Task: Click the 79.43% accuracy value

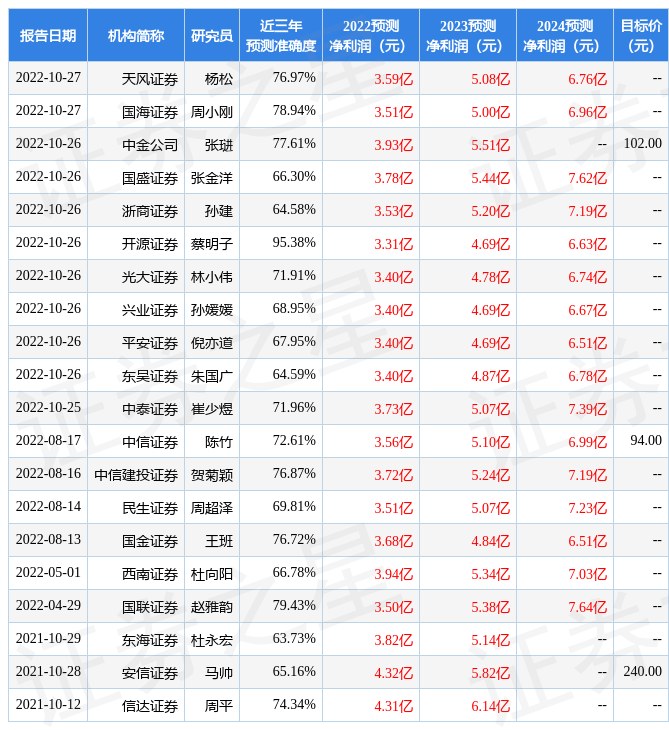Action: pyautogui.click(x=294, y=605)
